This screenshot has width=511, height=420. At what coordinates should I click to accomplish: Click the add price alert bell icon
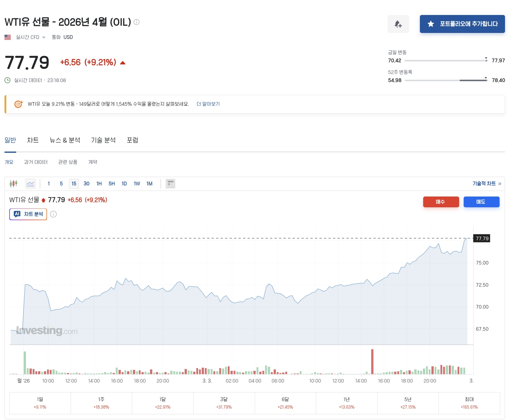click(x=398, y=24)
